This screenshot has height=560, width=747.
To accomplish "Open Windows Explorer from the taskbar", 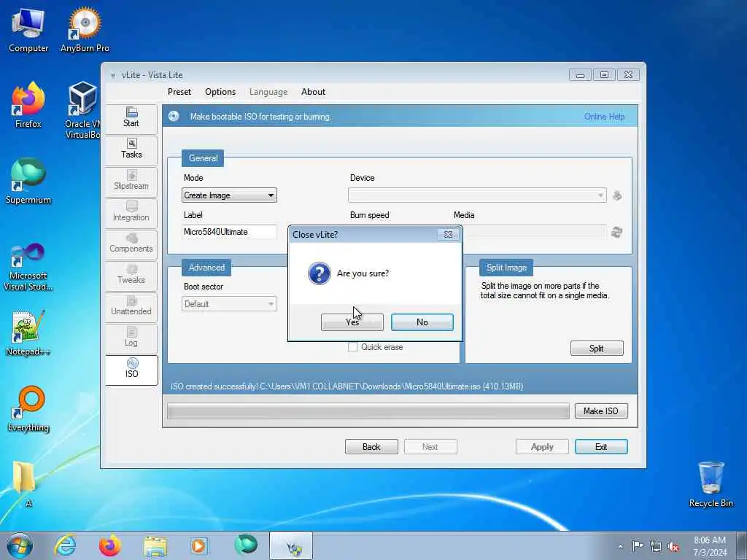I will 155,545.
